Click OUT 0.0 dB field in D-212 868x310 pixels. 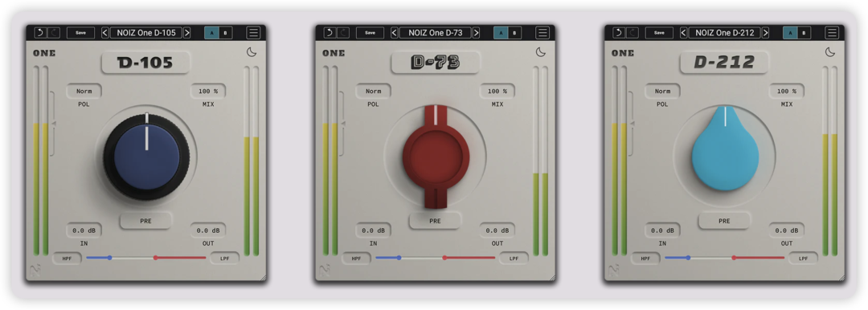point(787,230)
